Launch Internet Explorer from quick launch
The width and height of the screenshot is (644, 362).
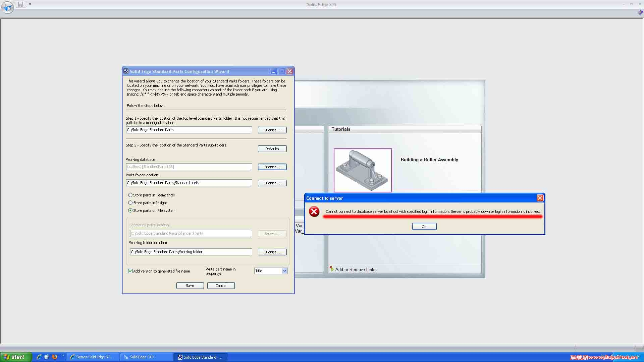click(39, 357)
